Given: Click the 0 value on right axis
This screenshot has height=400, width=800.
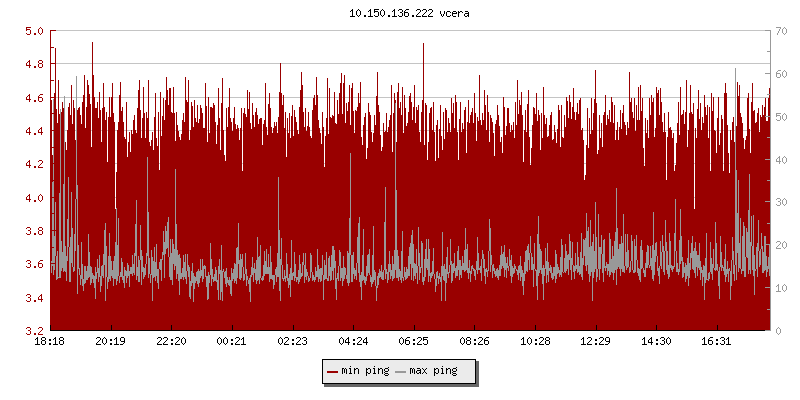Looking at the screenshot, I should (x=777, y=330).
